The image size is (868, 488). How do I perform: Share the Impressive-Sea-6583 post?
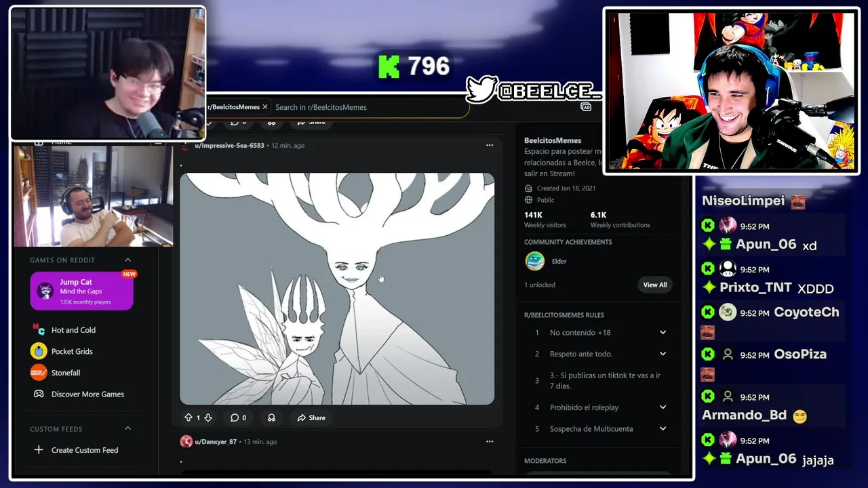coord(311,418)
